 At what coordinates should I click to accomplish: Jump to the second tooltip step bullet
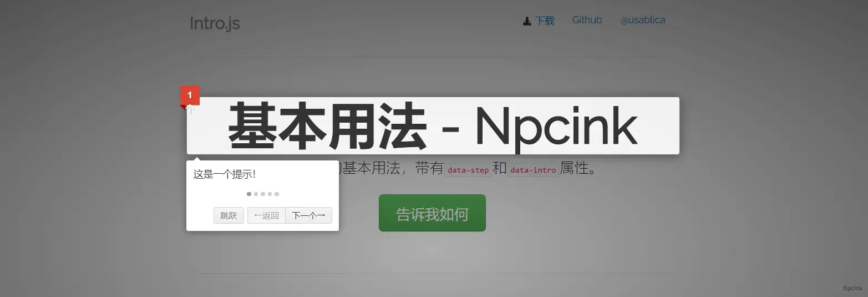[x=256, y=194]
